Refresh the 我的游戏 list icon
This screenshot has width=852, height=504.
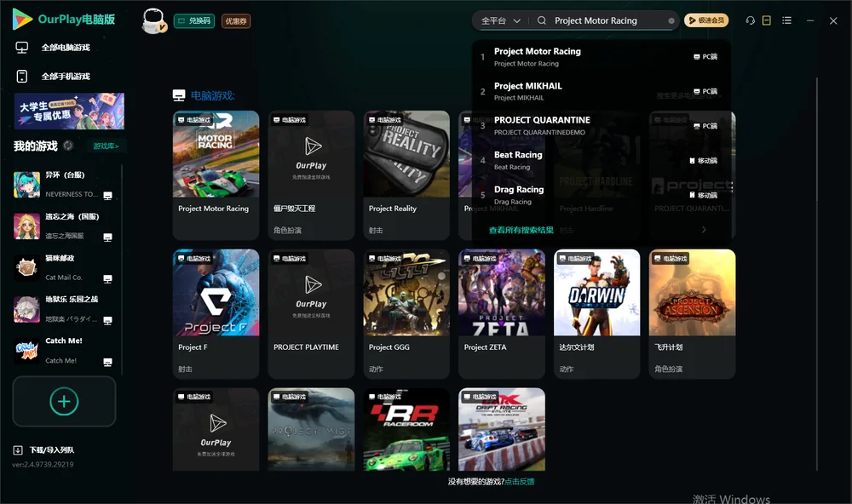tap(68, 146)
